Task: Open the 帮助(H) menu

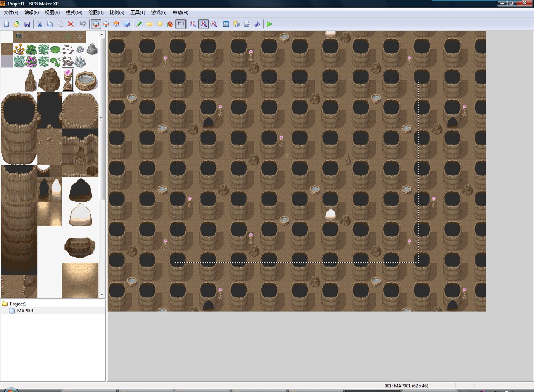Action: point(180,13)
